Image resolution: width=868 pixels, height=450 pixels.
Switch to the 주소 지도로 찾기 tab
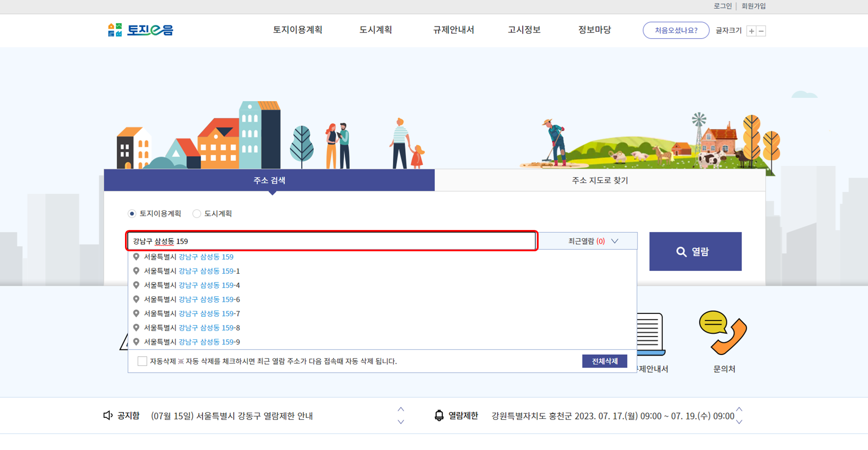(x=600, y=180)
